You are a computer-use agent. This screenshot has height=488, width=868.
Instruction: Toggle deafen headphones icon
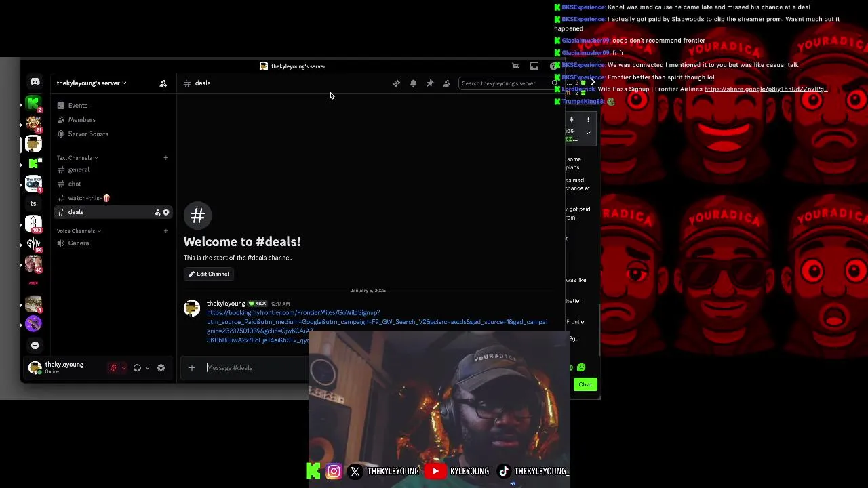point(137,368)
